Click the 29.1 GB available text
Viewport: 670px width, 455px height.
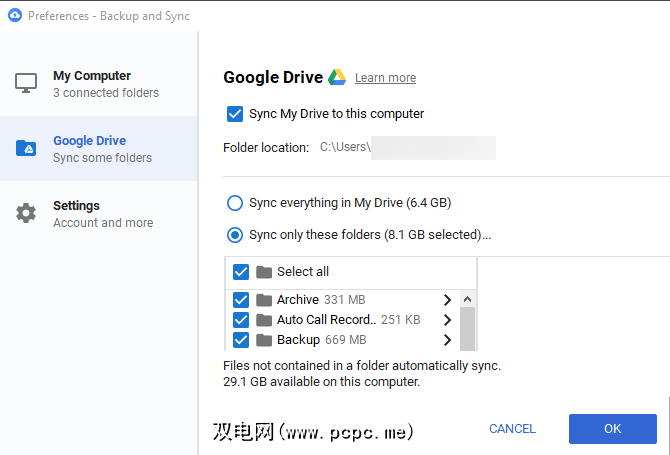[x=321, y=382]
